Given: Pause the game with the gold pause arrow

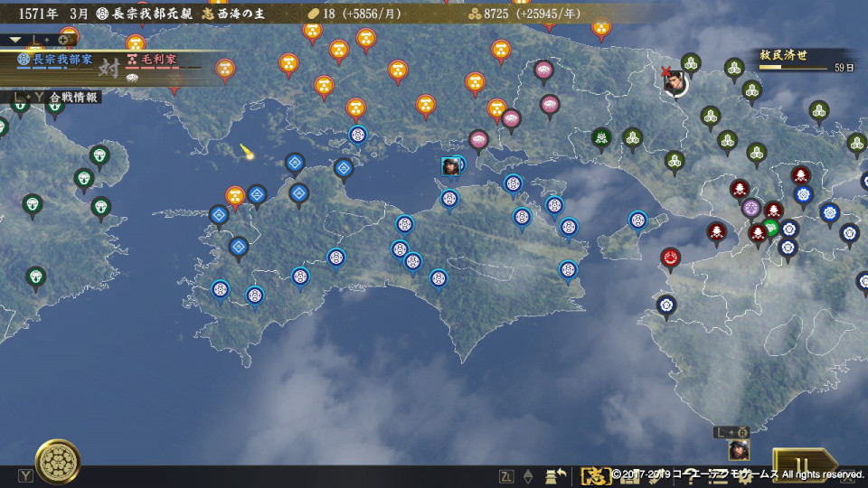Looking at the screenshot, I should coord(804,465).
